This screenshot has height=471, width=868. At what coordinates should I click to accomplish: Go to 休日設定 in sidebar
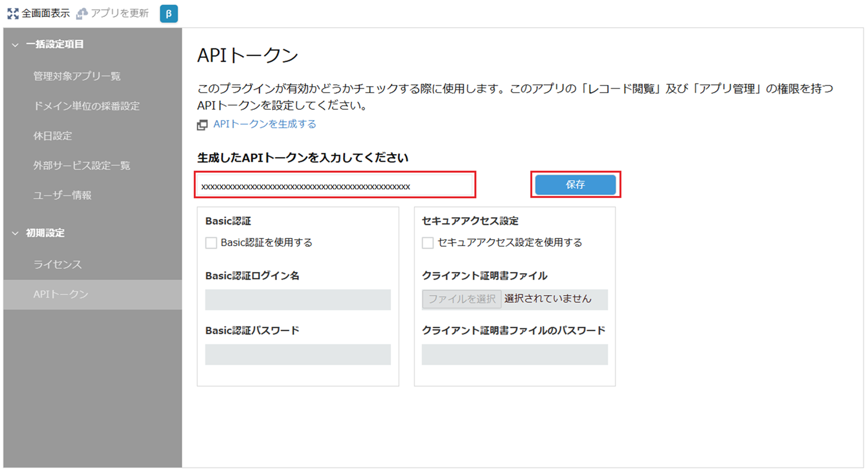click(53, 136)
